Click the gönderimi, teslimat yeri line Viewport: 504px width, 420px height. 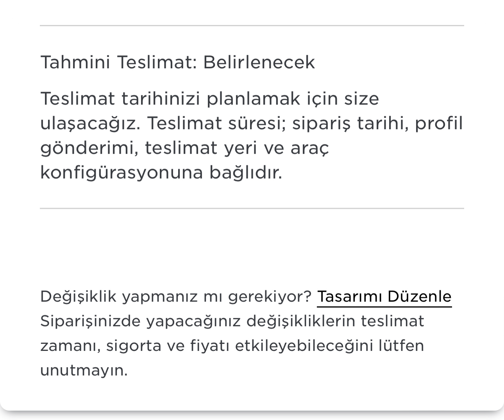(x=185, y=148)
